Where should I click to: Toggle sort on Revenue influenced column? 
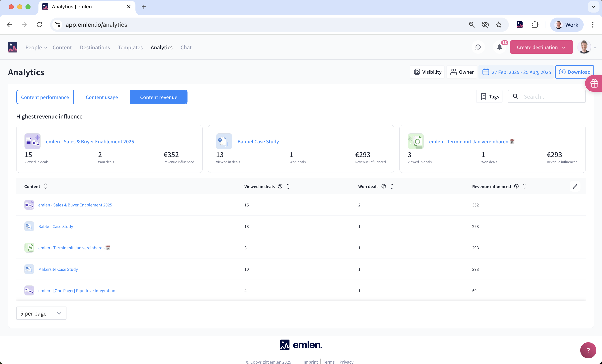click(x=524, y=186)
